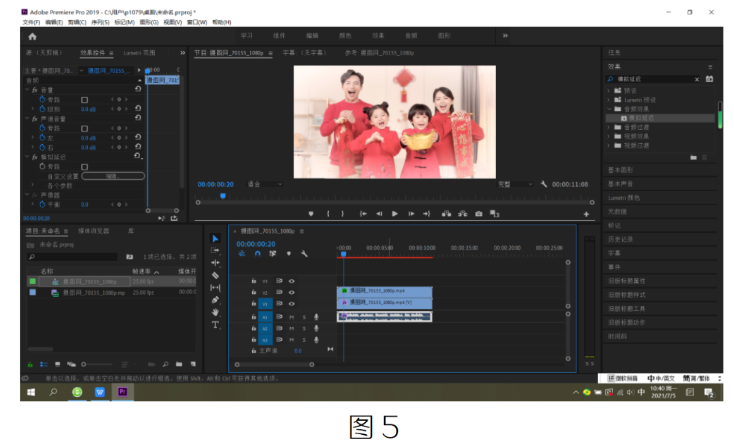Open the button editor plus icon
The image size is (734, 445).
point(586,214)
